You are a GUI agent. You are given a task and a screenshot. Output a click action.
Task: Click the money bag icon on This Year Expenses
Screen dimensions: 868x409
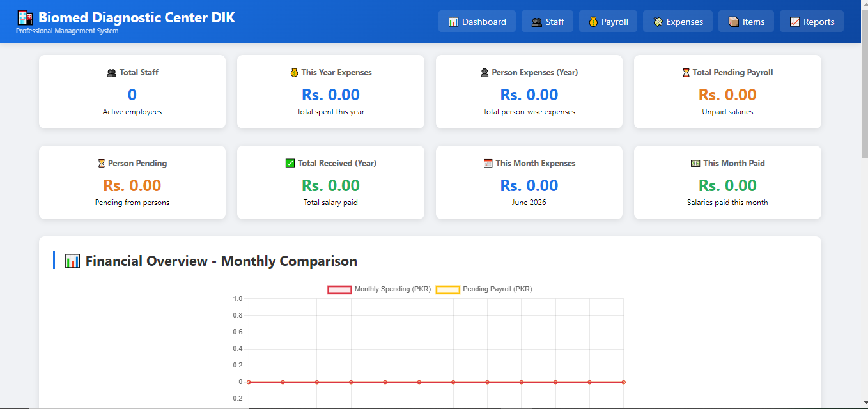(x=294, y=73)
